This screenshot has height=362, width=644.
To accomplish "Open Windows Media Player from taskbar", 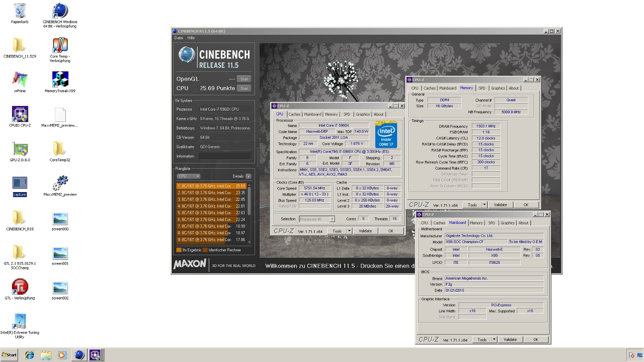I will [62, 355].
